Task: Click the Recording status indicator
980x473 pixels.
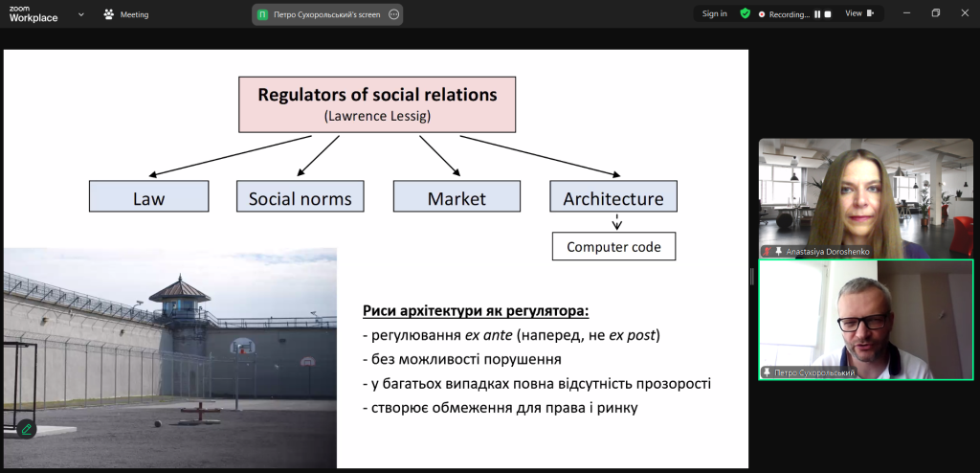Action: [784, 13]
